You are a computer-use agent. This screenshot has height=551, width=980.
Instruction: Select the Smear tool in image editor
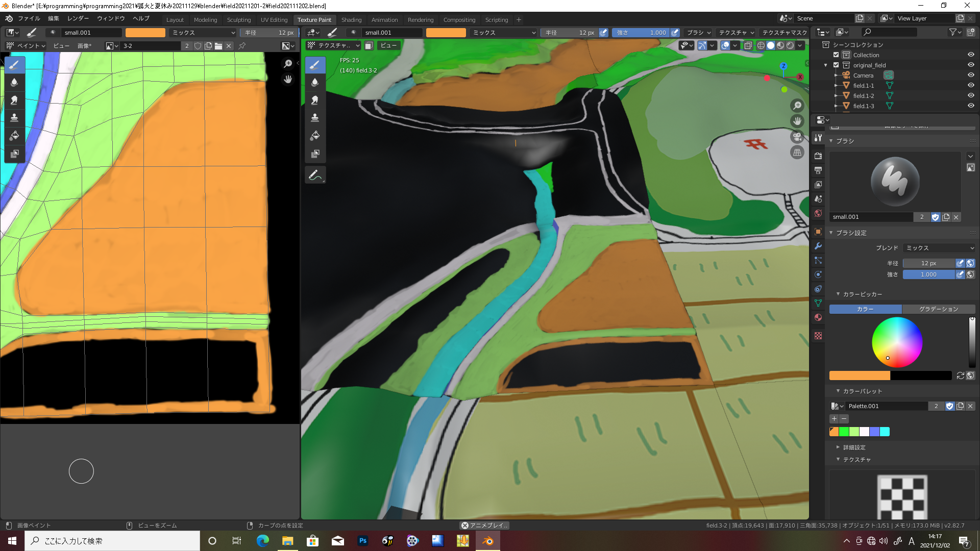click(x=14, y=100)
